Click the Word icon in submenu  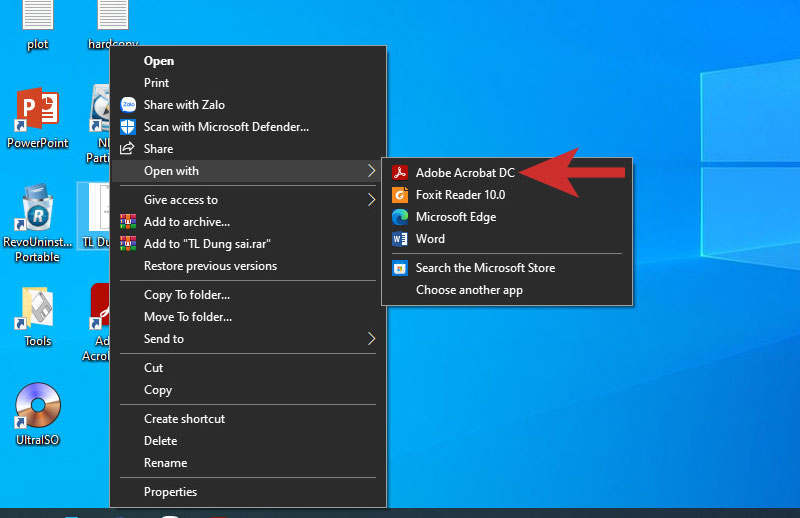point(400,239)
